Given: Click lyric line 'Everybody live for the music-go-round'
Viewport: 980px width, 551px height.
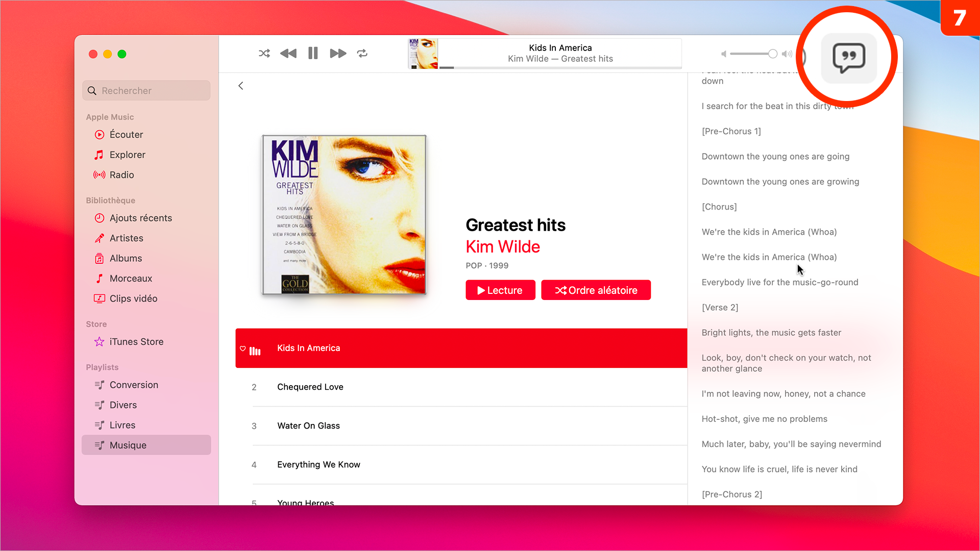Looking at the screenshot, I should (x=780, y=283).
